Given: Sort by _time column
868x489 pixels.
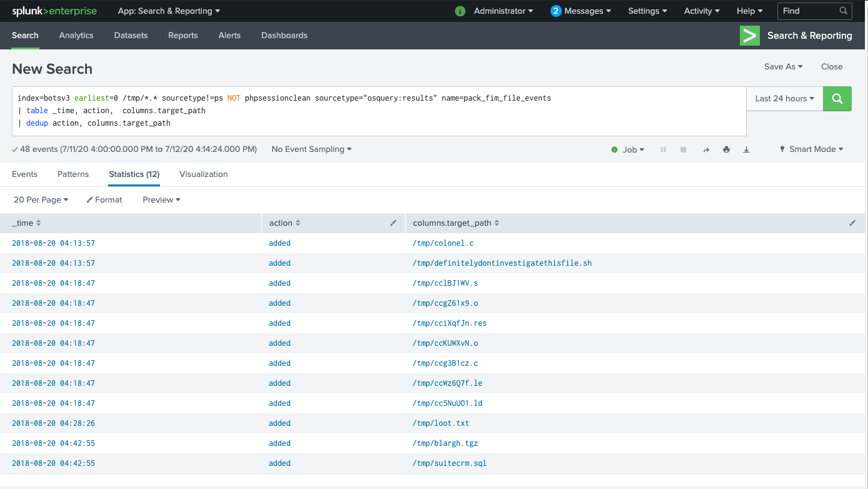Looking at the screenshot, I should 27,223.
